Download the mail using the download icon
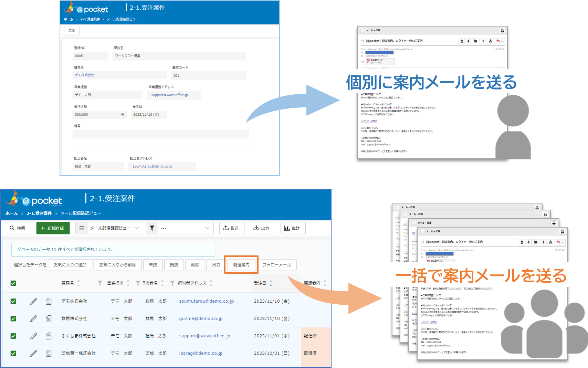The height and width of the screenshot is (368, 588). pyautogui.click(x=490, y=41)
